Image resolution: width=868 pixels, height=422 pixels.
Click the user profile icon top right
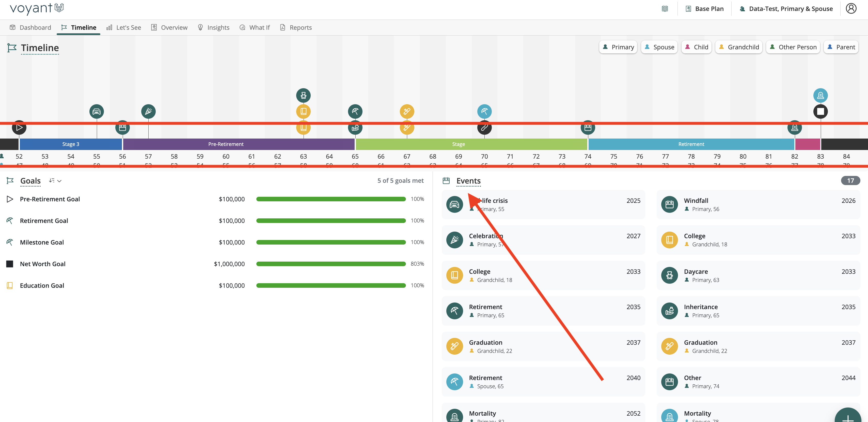(851, 8)
